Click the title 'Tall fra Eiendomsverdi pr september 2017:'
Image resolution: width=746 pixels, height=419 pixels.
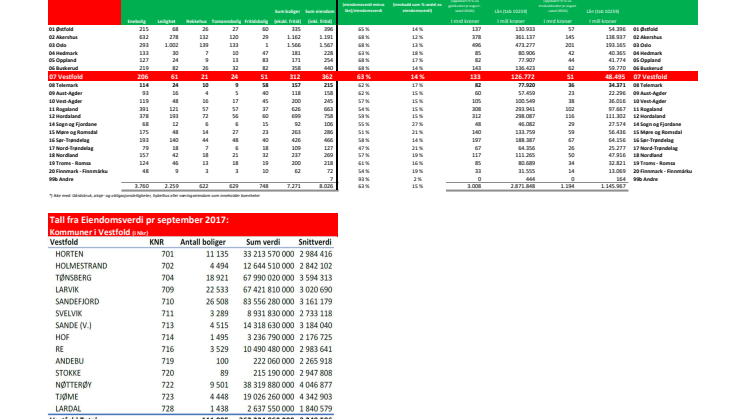[139, 220]
